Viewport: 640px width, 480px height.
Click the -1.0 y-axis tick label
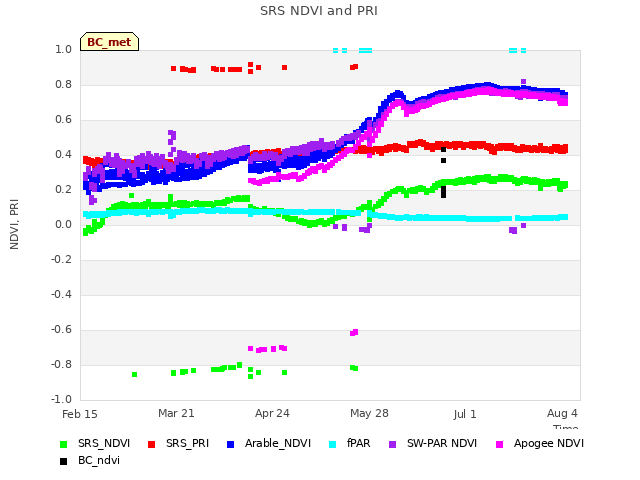pos(61,399)
